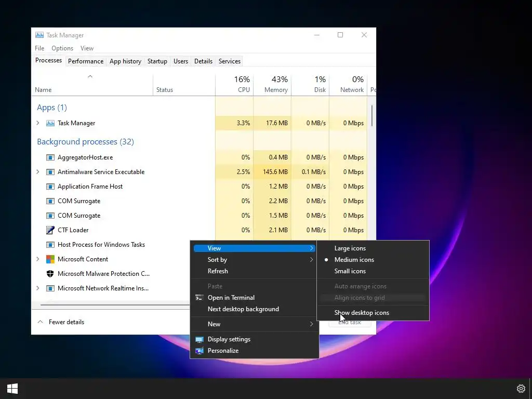Choose Next desktop background
The width and height of the screenshot is (532, 399).
click(255, 309)
